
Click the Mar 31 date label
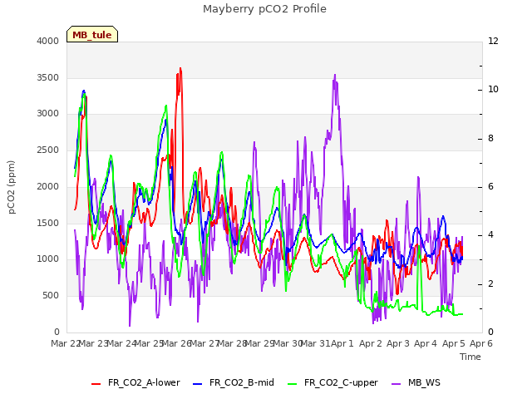coord(315,343)
